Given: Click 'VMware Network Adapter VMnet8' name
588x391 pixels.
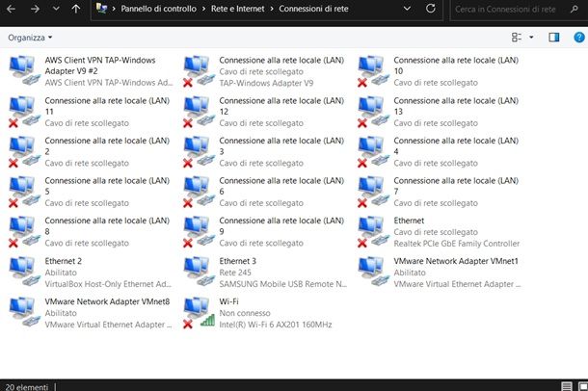Looking at the screenshot, I should [x=107, y=301].
